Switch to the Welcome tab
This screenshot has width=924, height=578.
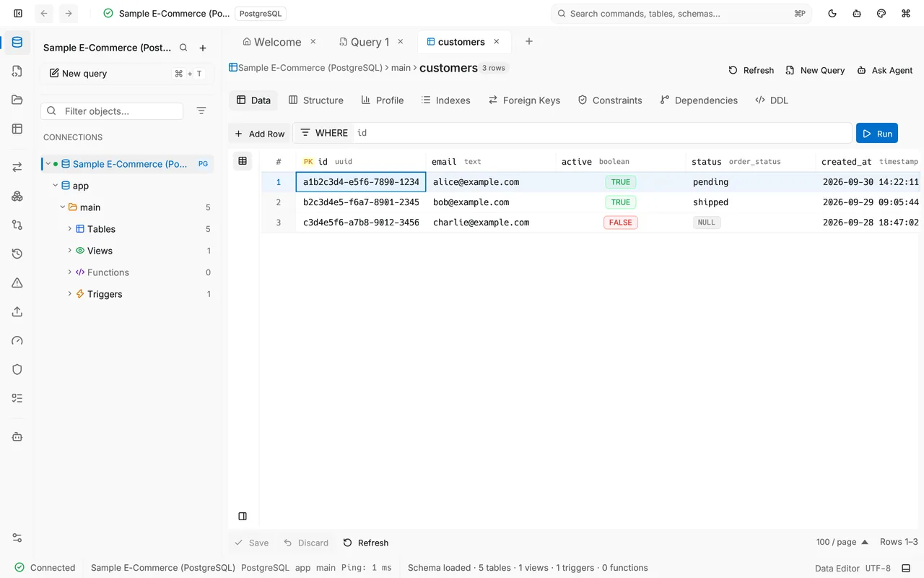click(272, 42)
